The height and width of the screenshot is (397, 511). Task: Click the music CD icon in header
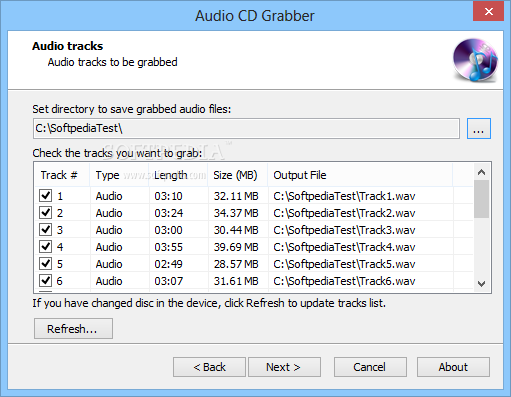[475, 60]
